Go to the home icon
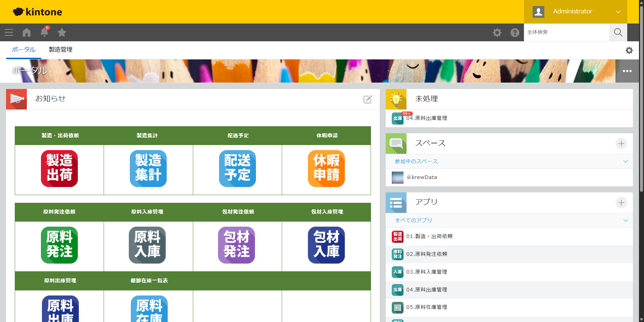Image resolution: width=644 pixels, height=322 pixels. tap(26, 33)
